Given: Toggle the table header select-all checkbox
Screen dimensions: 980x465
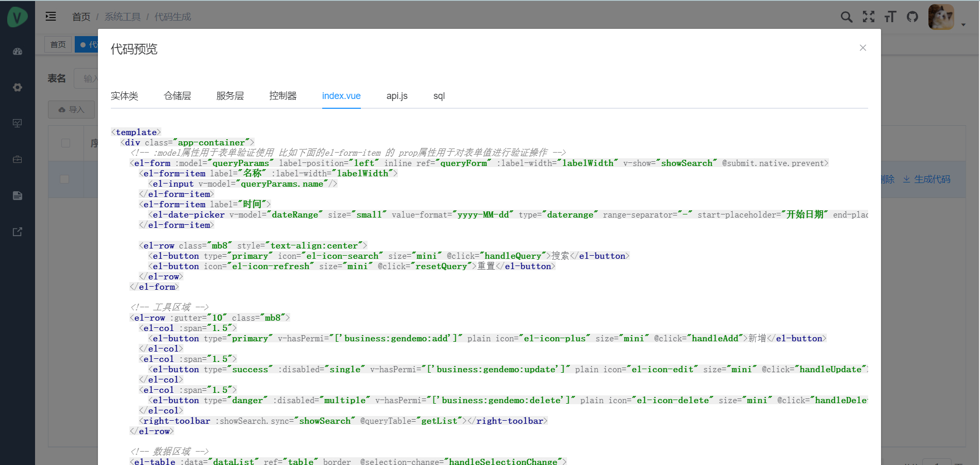Looking at the screenshot, I should coord(65,143).
